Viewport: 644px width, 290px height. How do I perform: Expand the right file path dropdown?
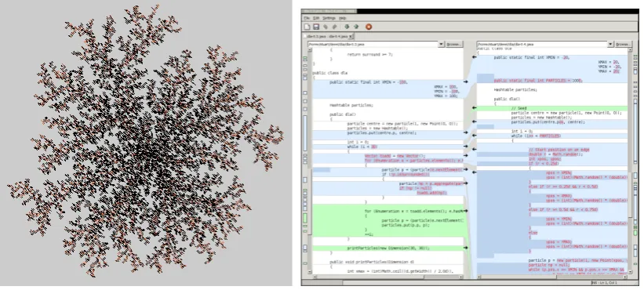point(610,44)
